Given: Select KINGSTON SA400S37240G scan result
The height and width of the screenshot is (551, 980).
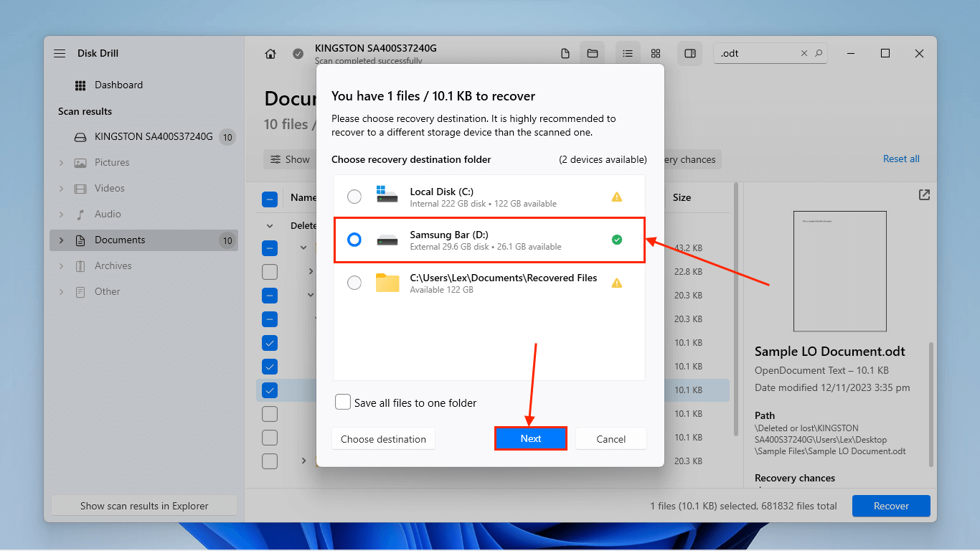Looking at the screenshot, I should click(x=143, y=136).
